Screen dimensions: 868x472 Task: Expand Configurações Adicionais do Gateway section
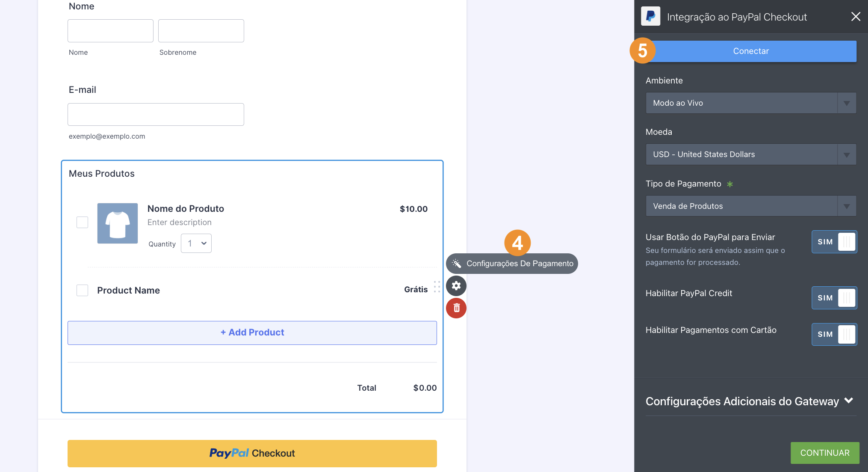[x=750, y=401]
